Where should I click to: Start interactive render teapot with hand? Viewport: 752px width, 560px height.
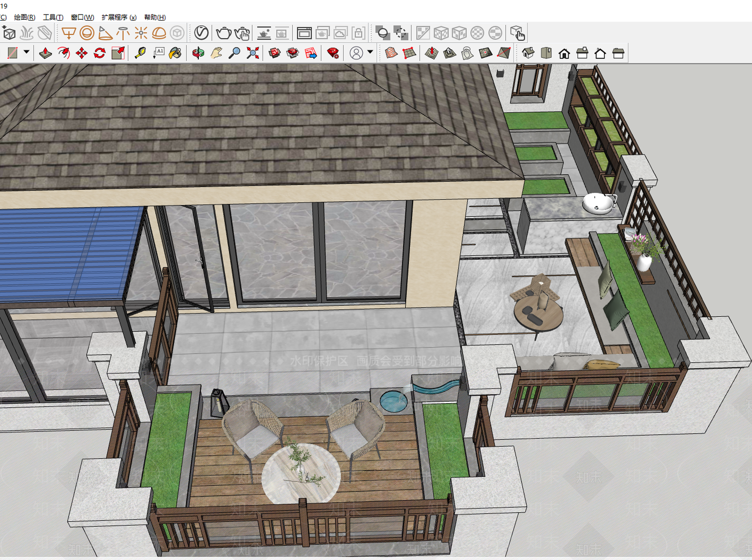tap(242, 33)
